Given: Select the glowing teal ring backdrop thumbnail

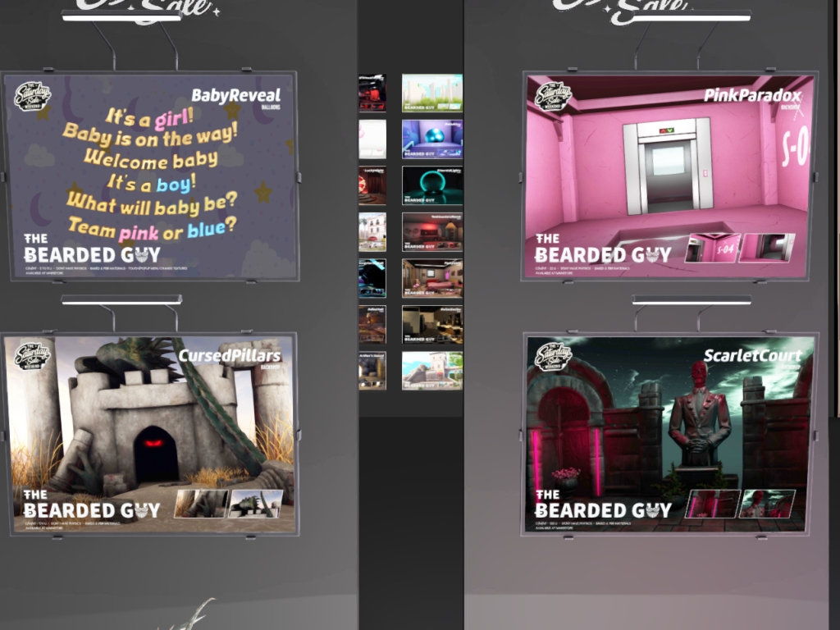Looking at the screenshot, I should pos(432,185).
